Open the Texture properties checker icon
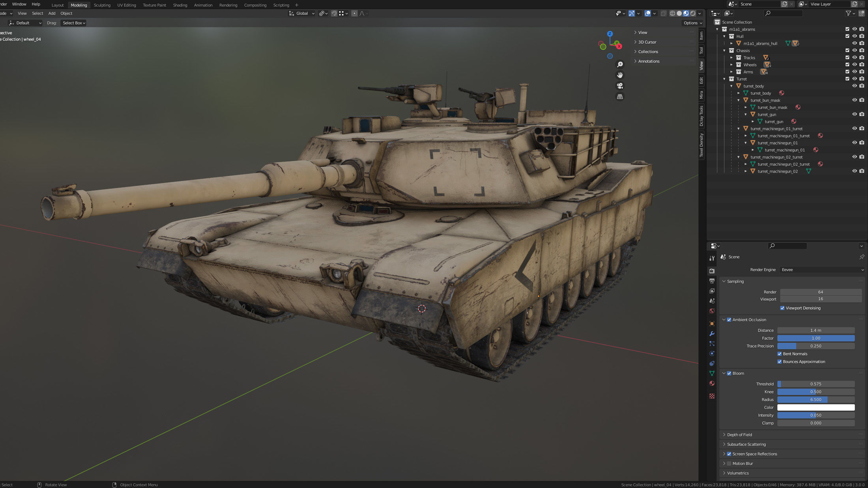 click(x=712, y=396)
